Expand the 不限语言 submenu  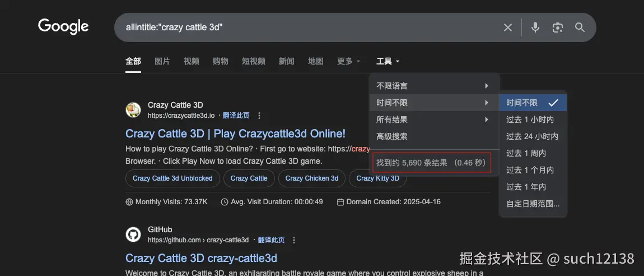[x=434, y=86]
